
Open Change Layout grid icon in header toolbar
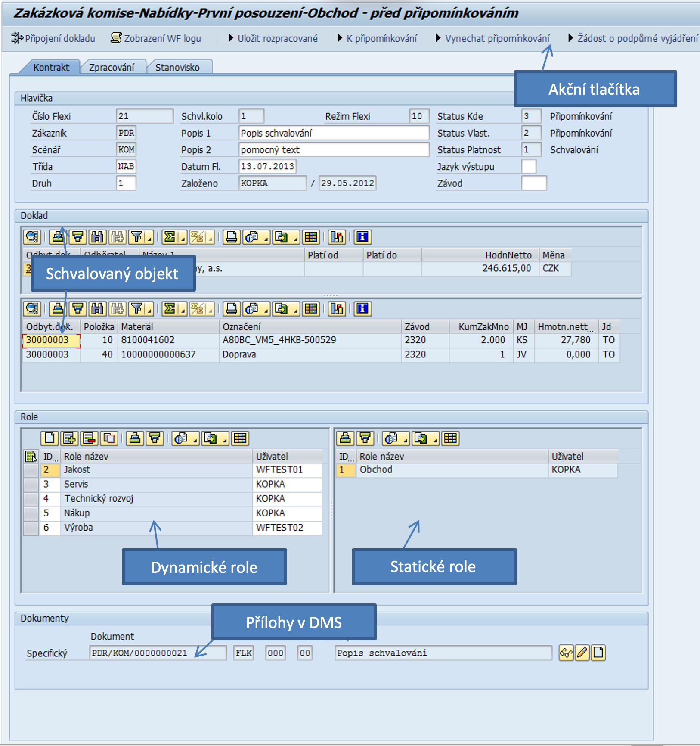[x=311, y=237]
